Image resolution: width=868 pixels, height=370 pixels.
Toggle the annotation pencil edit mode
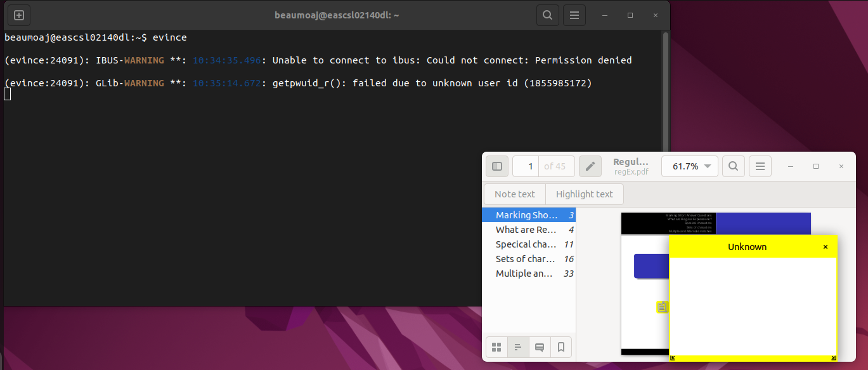coord(590,166)
